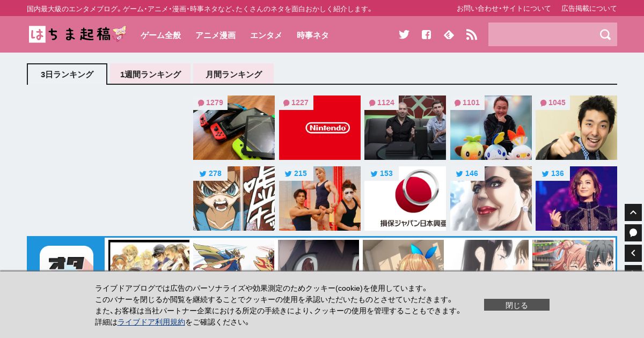
Task: Open the blue-ribbon blonde girl banner thumbnail
Action: click(403, 255)
